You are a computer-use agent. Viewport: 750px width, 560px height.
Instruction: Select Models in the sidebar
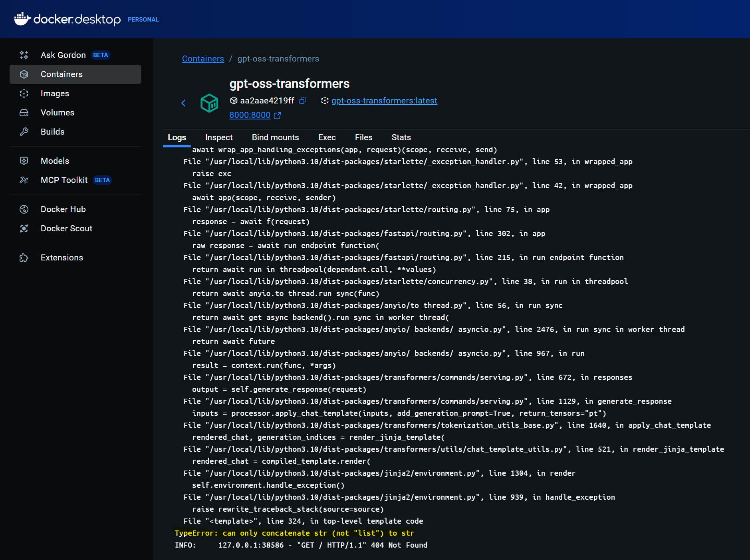(75, 161)
